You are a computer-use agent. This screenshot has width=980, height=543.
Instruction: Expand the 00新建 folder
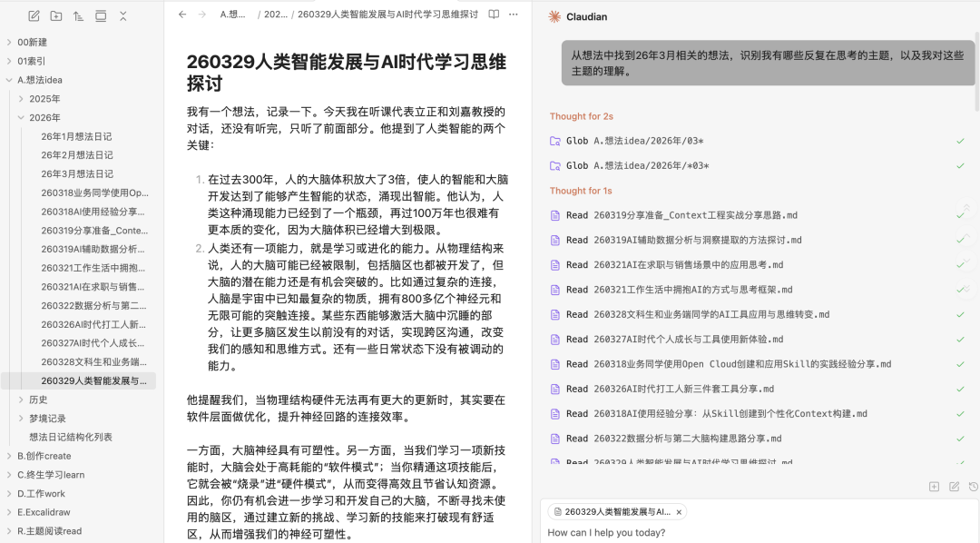(9, 43)
